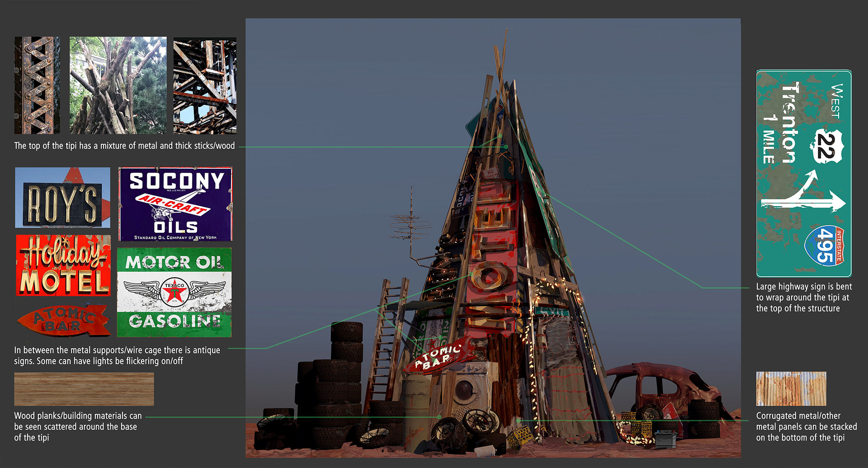The image size is (868, 468).
Task: Click the wooden ladder leaning on the tipi
Action: [387, 342]
